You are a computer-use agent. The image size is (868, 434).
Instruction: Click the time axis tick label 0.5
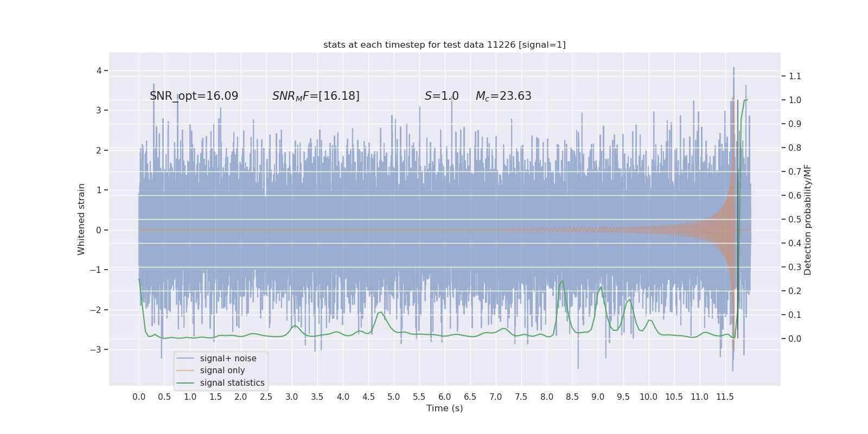click(164, 397)
